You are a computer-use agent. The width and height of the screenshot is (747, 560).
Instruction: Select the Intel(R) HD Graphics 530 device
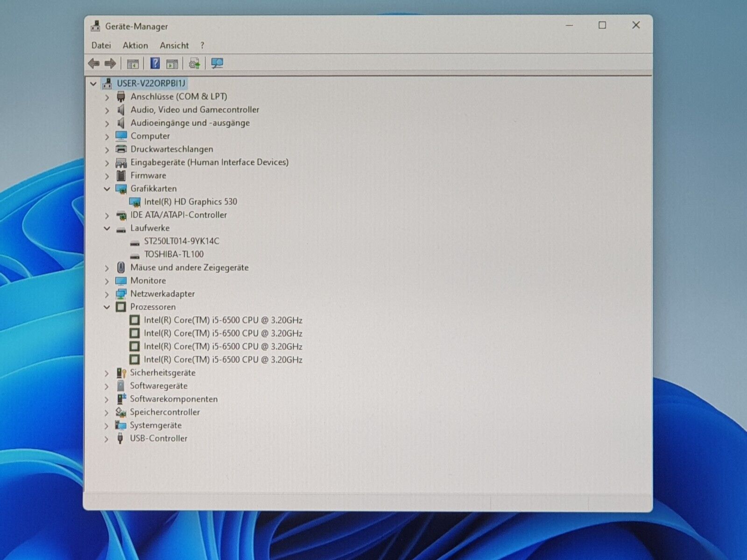(190, 202)
